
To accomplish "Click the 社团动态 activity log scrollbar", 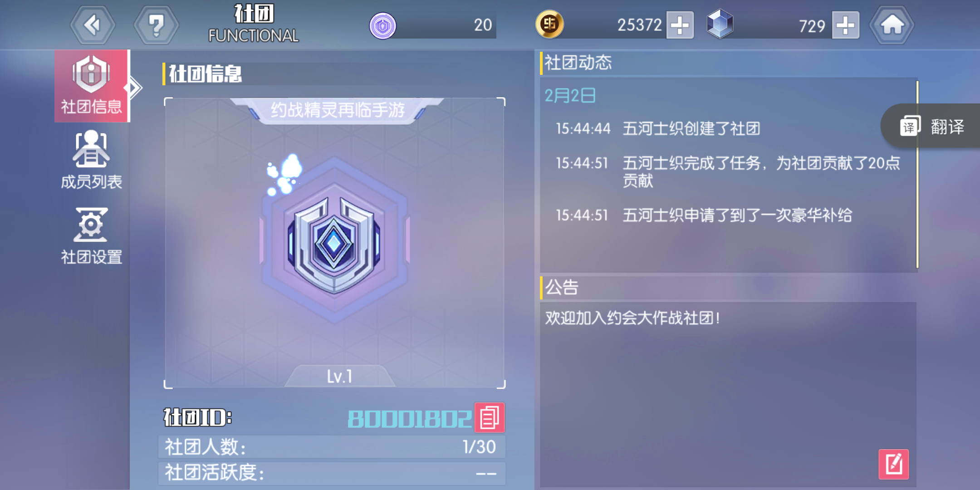I will tap(917, 174).
